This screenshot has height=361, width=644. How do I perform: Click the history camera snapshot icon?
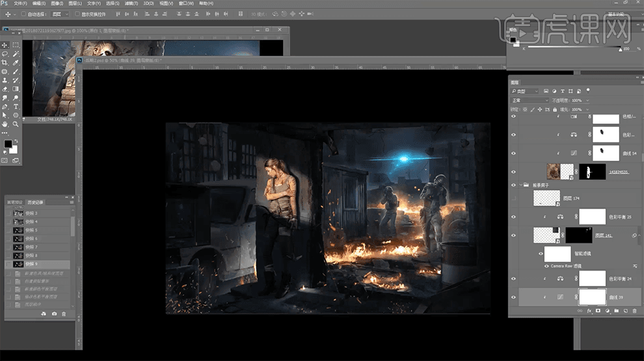pos(54,314)
